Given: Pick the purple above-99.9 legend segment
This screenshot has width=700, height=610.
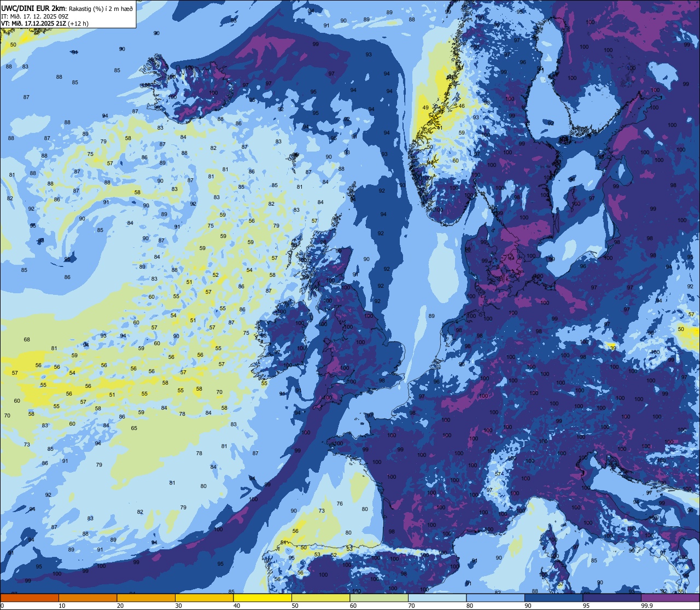Looking at the screenshot, I should (x=670, y=597).
